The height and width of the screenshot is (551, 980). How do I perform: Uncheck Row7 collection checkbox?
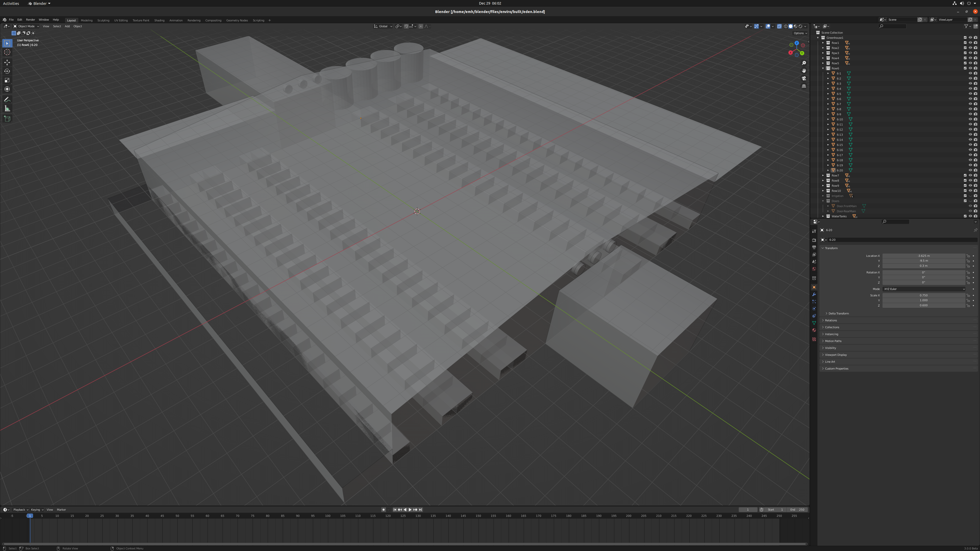tap(965, 175)
